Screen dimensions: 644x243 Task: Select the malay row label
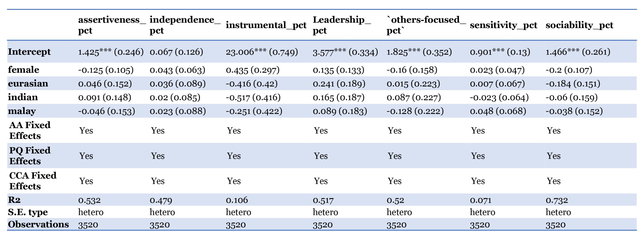22,111
